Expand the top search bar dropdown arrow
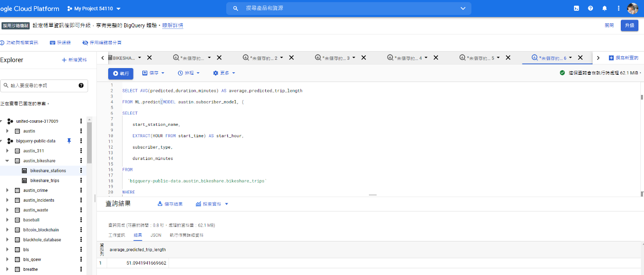The height and width of the screenshot is (275, 644). [x=463, y=8]
